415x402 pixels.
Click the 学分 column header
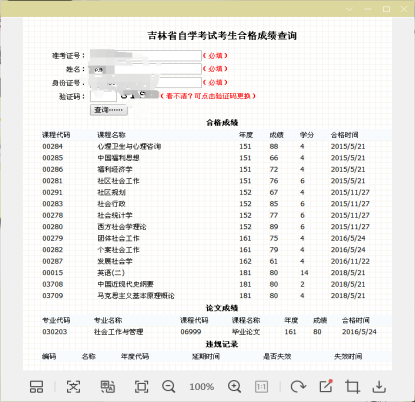click(307, 135)
